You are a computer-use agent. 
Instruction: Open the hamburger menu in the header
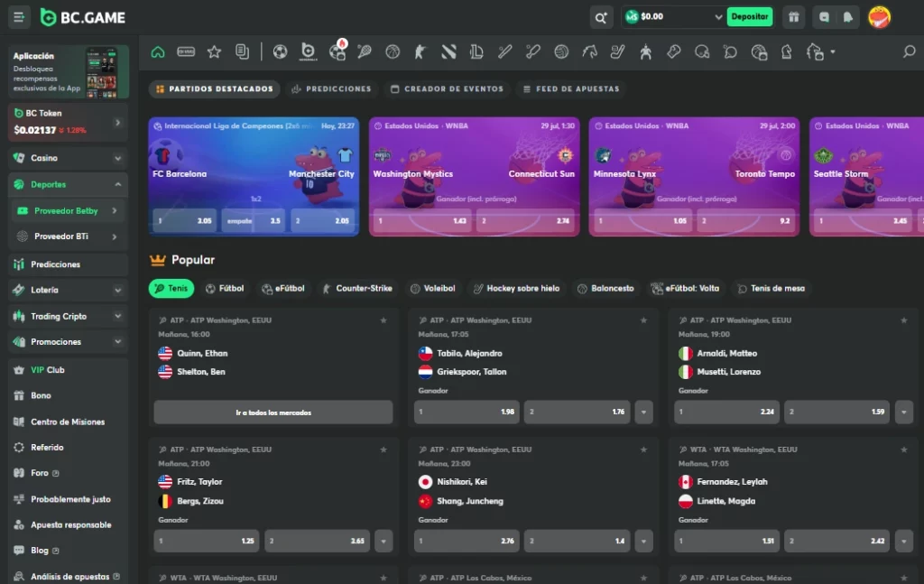tap(19, 17)
